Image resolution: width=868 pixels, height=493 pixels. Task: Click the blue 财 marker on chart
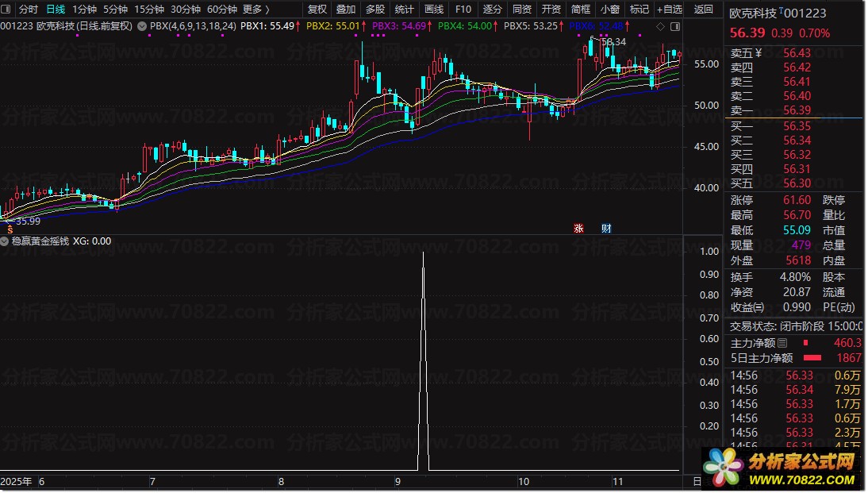tap(606, 228)
